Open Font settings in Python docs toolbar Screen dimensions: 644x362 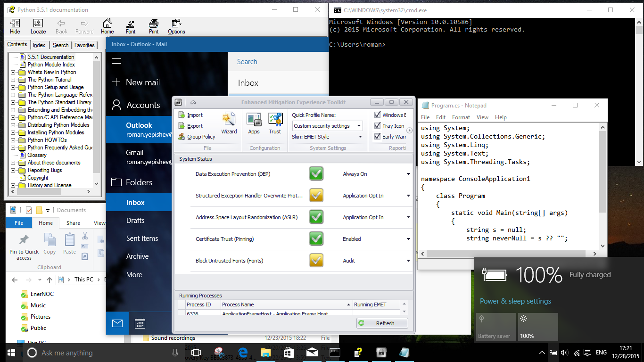click(x=131, y=27)
